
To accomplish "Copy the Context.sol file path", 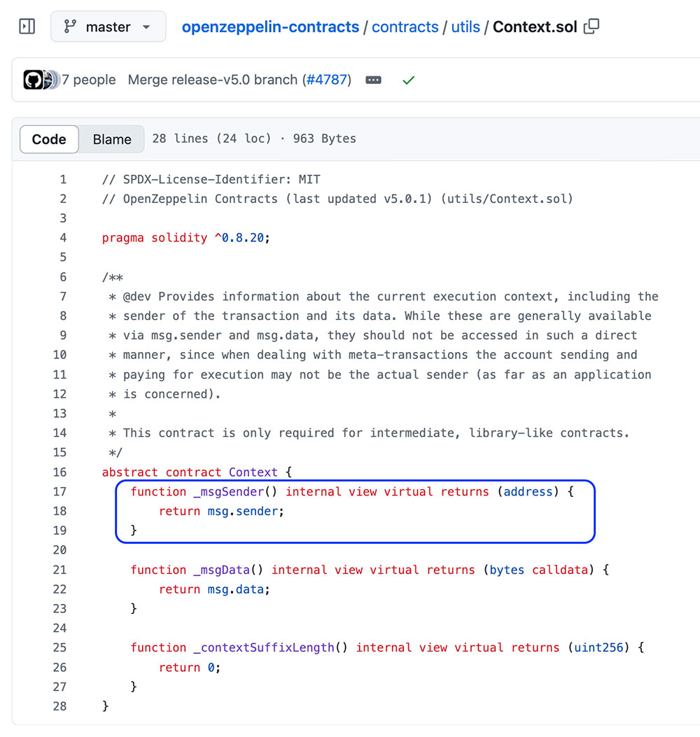I will (x=591, y=27).
